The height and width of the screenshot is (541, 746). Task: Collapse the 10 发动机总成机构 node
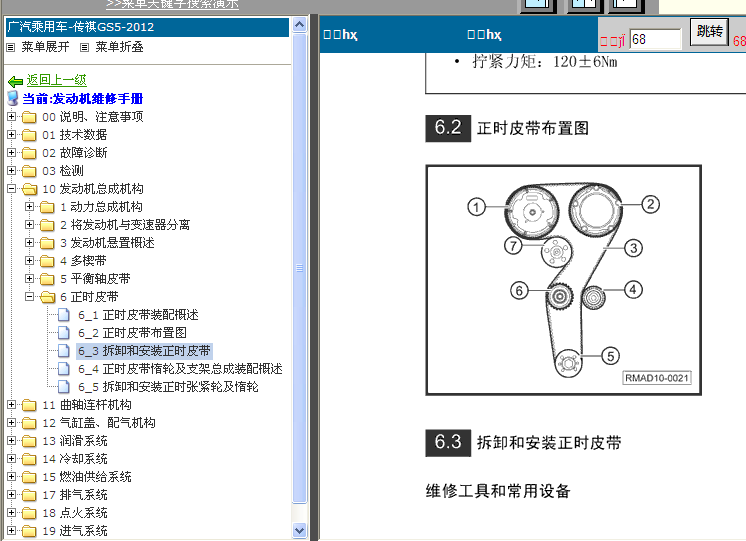(x=11, y=189)
